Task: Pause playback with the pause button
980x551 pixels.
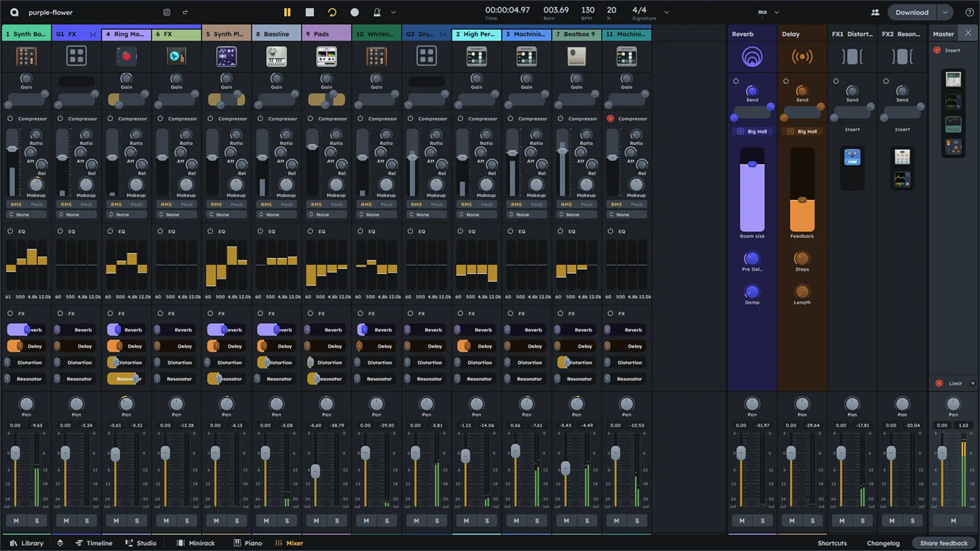Action: [287, 12]
